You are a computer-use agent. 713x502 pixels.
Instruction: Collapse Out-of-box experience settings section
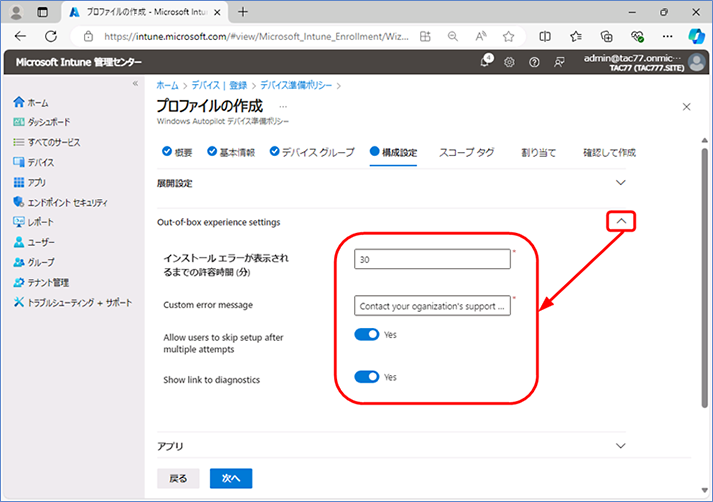point(621,221)
